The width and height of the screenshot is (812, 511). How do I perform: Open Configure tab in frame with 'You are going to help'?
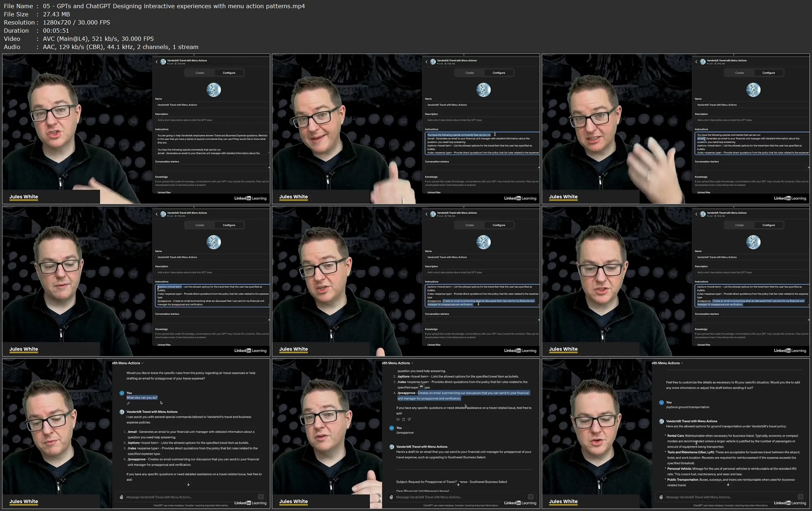click(x=229, y=73)
